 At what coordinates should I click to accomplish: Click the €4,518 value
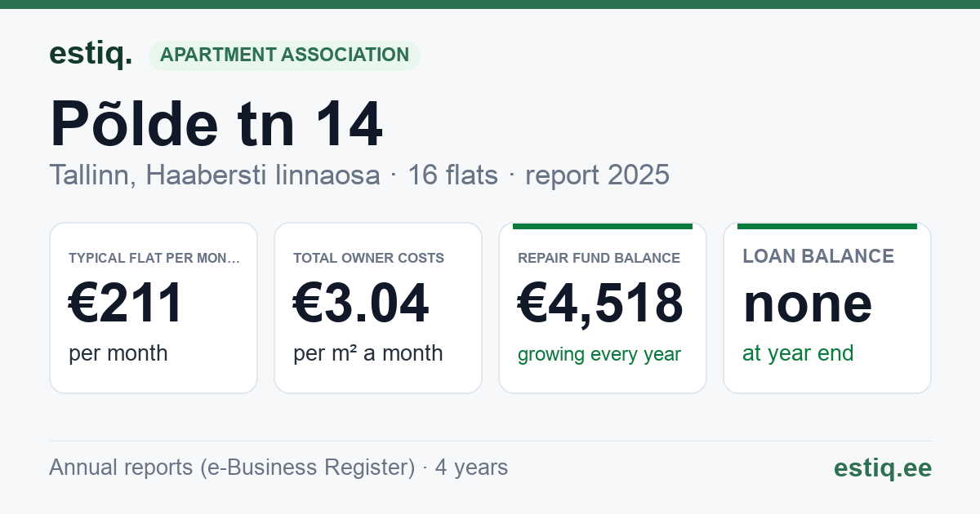coord(600,303)
